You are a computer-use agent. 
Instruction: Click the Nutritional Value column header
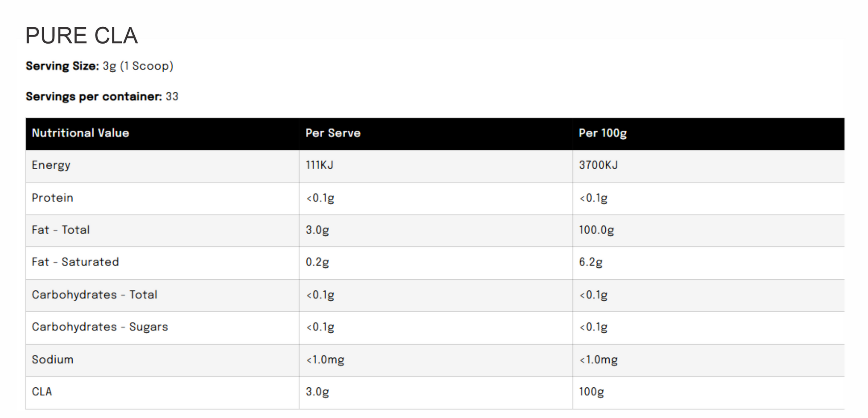click(x=80, y=133)
